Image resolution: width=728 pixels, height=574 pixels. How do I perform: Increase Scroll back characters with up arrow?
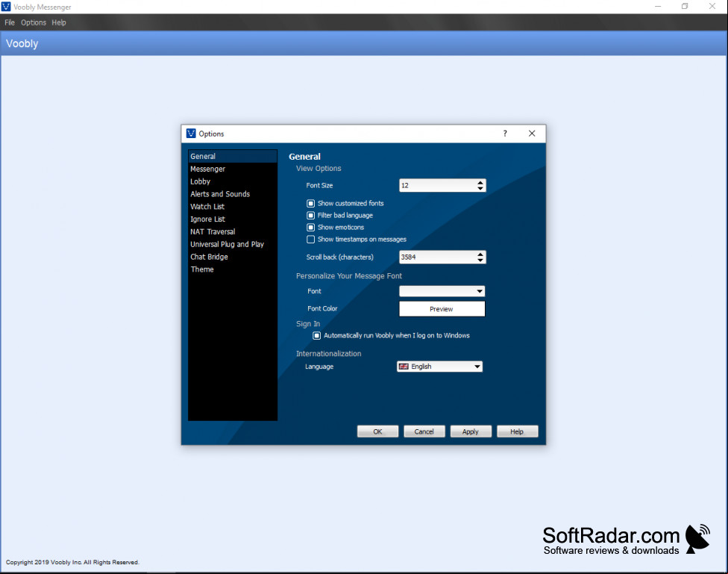480,255
